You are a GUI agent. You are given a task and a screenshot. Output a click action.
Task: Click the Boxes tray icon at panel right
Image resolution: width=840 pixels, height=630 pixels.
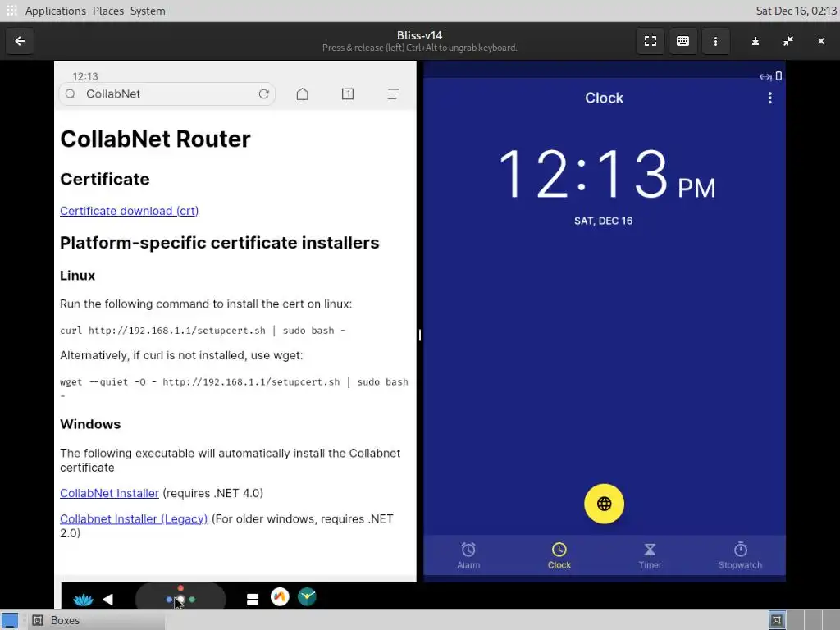point(776,620)
